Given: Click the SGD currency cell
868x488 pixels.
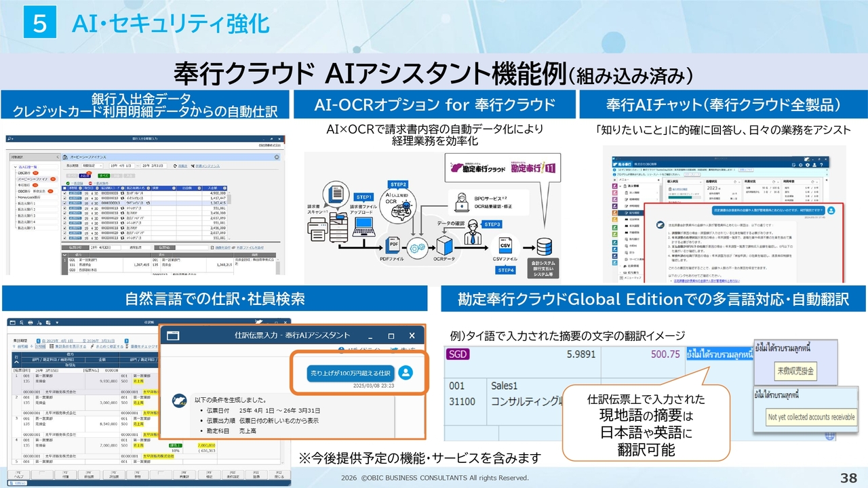Looking at the screenshot, I should (x=458, y=354).
